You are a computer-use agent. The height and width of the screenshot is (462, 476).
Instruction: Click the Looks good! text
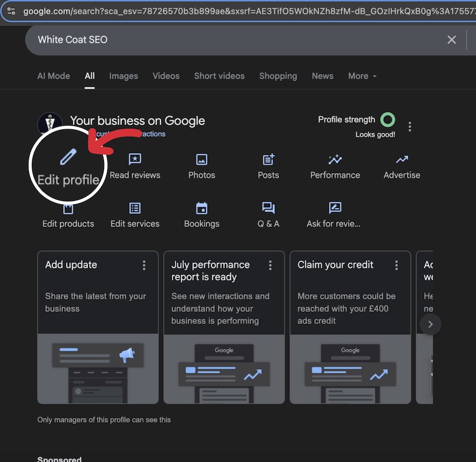pyautogui.click(x=375, y=135)
